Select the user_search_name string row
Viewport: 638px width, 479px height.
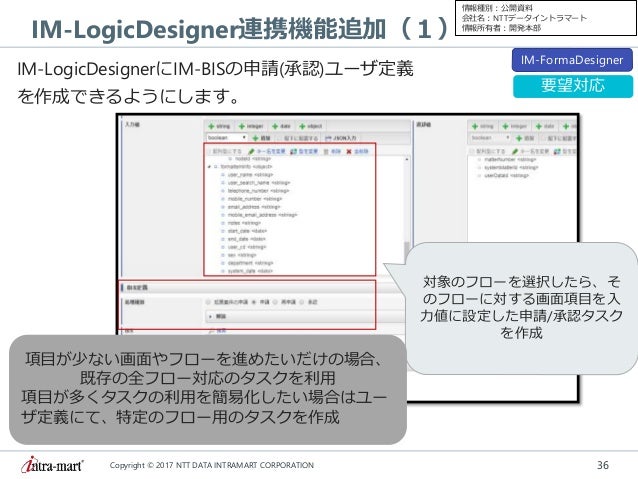(x=258, y=183)
